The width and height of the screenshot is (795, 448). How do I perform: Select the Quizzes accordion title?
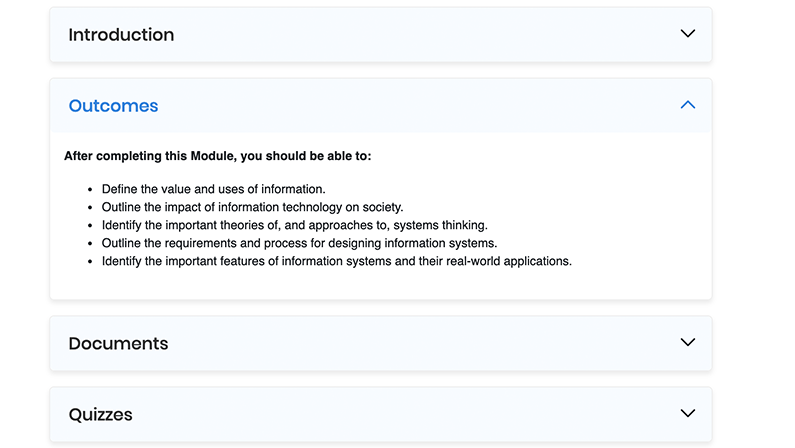(x=100, y=414)
